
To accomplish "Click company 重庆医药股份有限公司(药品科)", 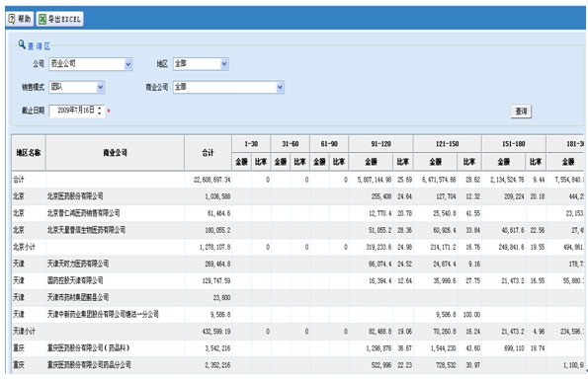I will [89, 348].
